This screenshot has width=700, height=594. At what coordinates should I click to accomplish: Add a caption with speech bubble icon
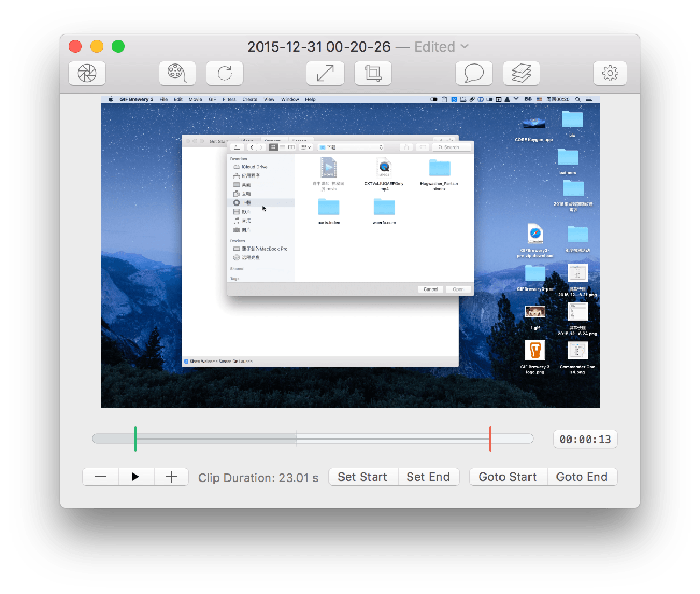click(x=474, y=73)
